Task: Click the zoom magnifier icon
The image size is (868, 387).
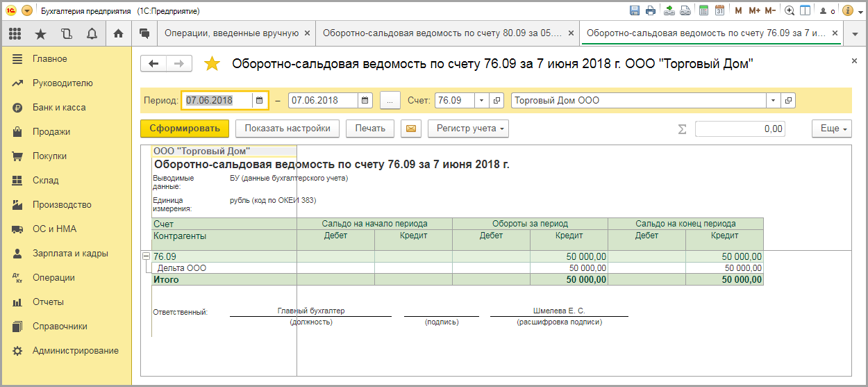Action: click(x=790, y=10)
